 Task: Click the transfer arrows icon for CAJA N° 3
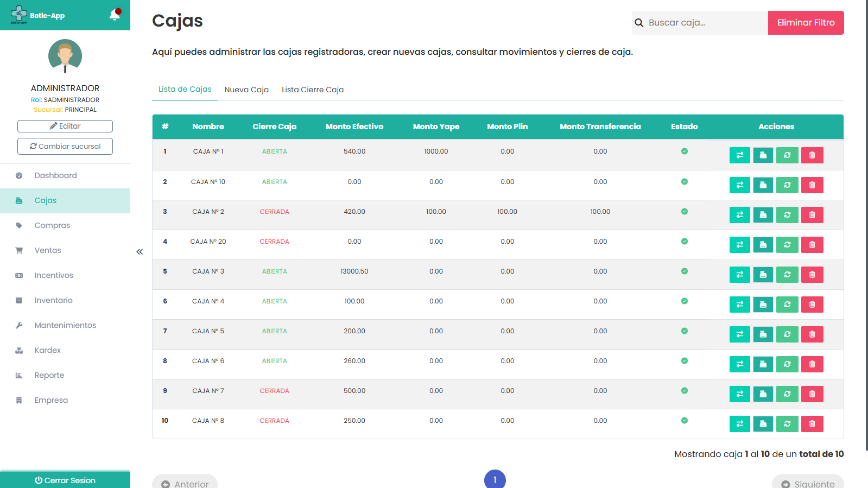(x=739, y=275)
